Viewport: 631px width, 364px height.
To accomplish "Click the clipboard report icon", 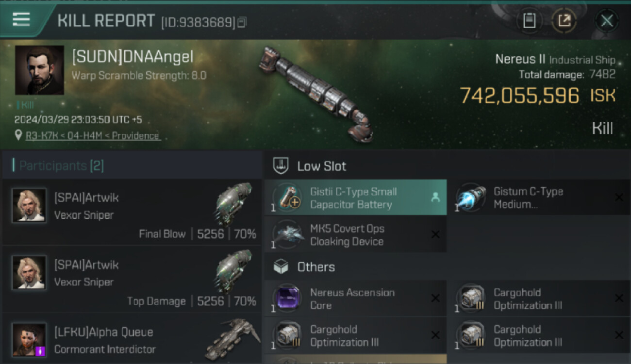I will [529, 21].
